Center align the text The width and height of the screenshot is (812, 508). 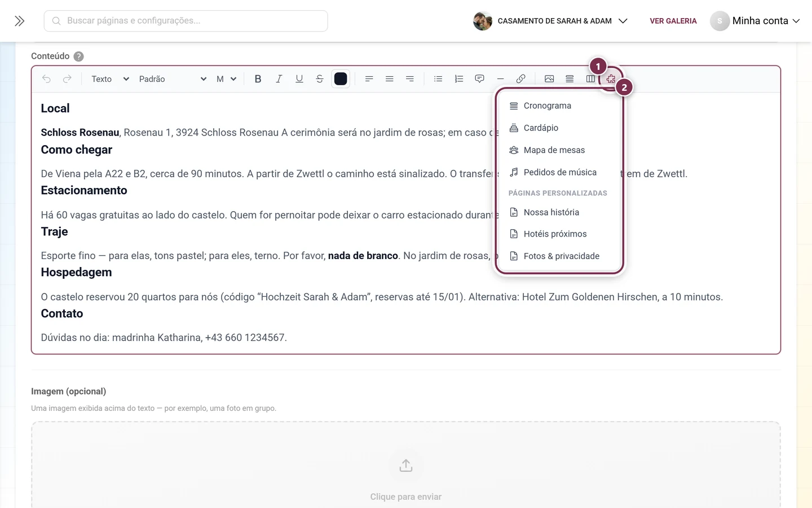click(x=389, y=79)
